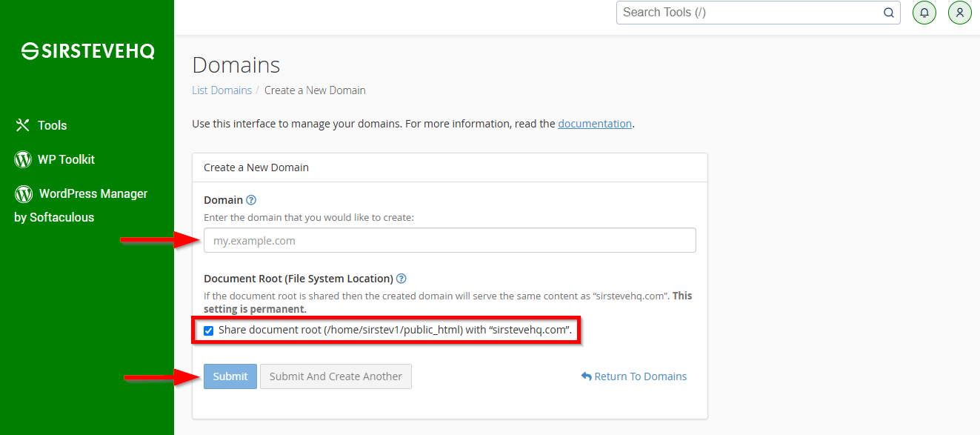Screen dimensions: 980x435
Task: Click the Document Root help icon
Action: coord(401,279)
